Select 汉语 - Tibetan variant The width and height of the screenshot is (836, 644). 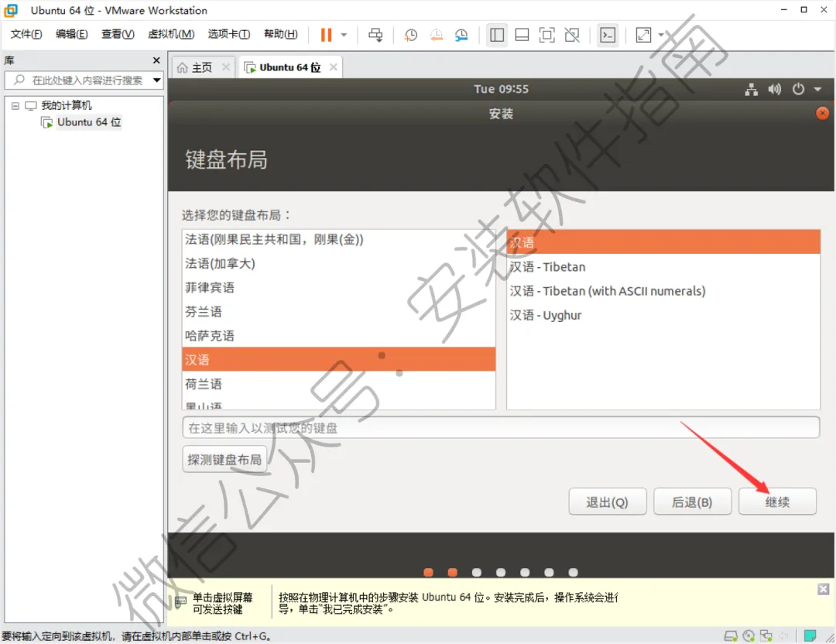[x=663, y=266]
